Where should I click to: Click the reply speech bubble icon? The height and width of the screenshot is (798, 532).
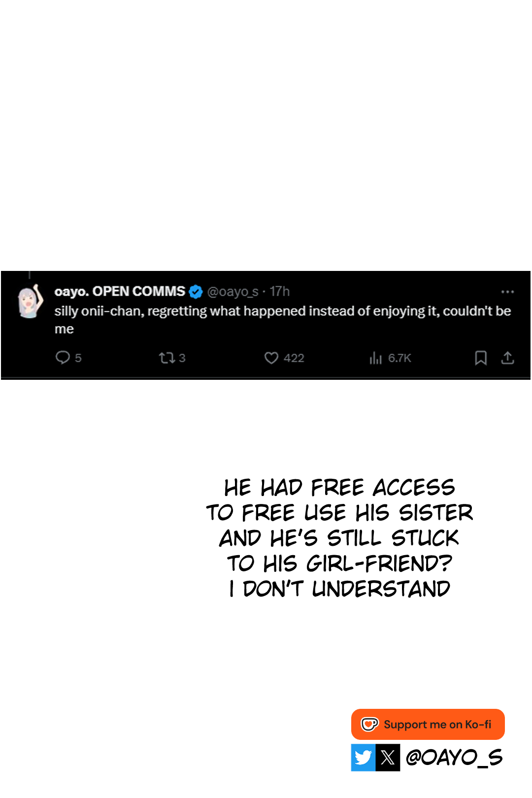(63, 357)
